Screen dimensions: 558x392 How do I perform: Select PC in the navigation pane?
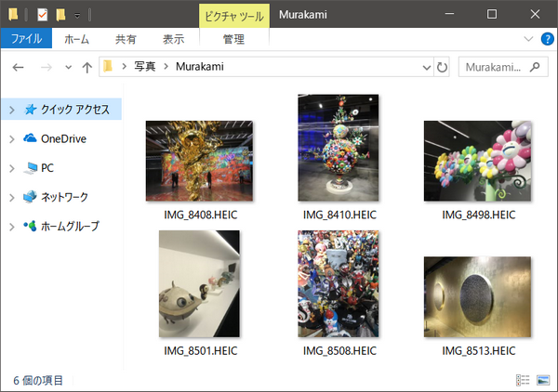click(47, 168)
